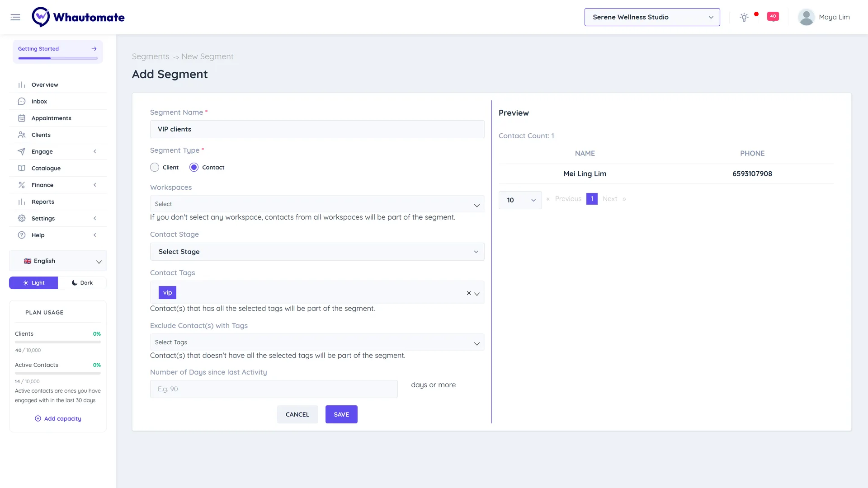Click Maya Lim's avatar
This screenshot has width=868, height=488.
coord(806,17)
